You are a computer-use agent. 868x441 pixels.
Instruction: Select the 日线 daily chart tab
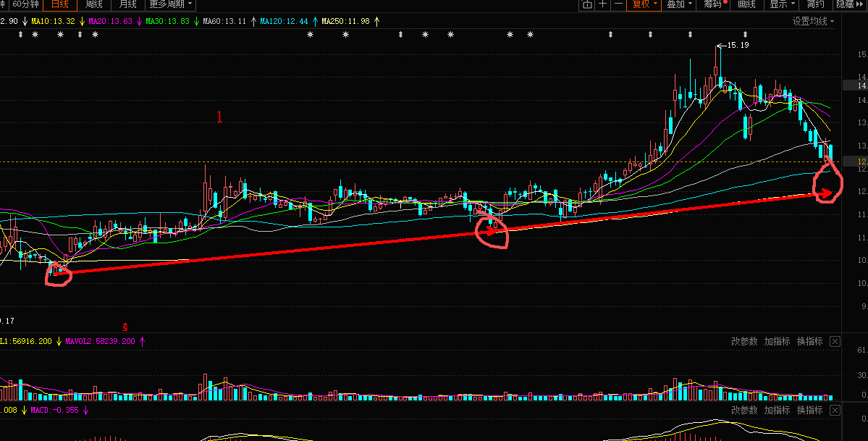click(60, 4)
